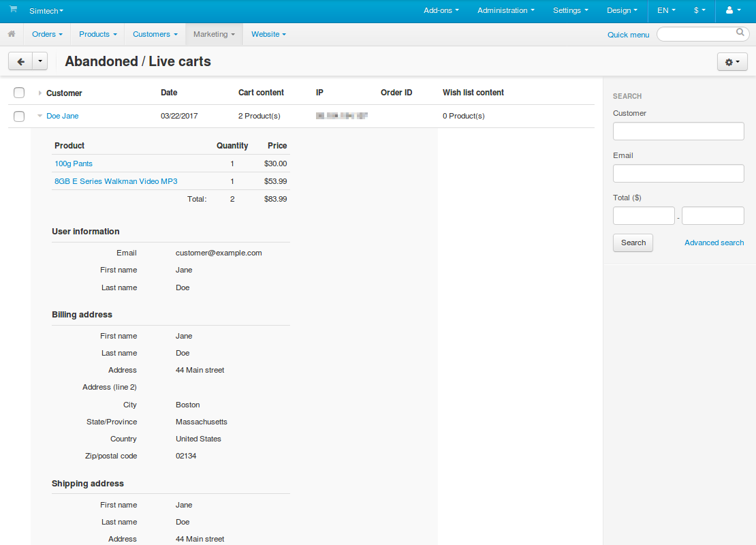The image size is (756, 545).
Task: Click the shopping cart icon in top bar
Action: point(13,9)
